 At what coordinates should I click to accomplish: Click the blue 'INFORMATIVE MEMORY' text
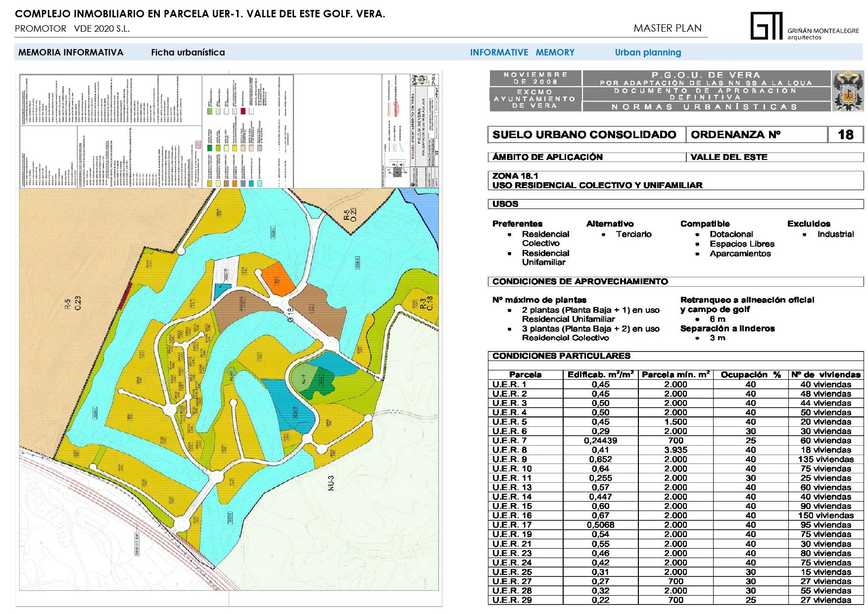pos(522,52)
